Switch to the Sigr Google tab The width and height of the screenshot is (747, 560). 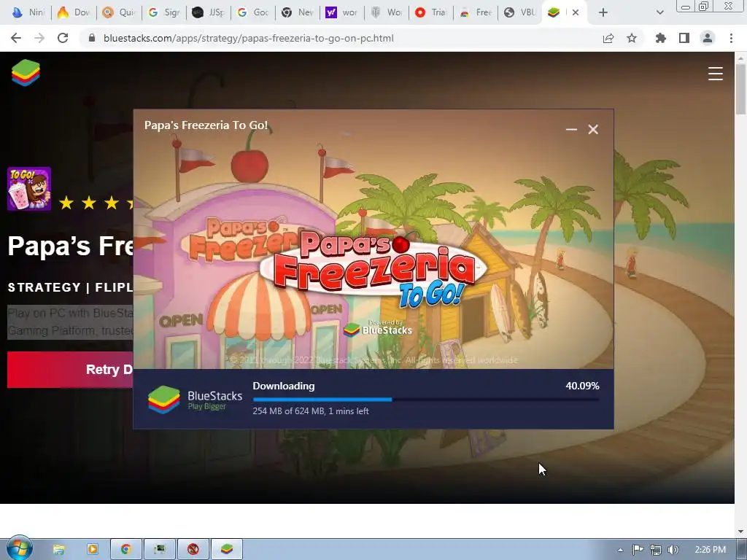point(163,12)
